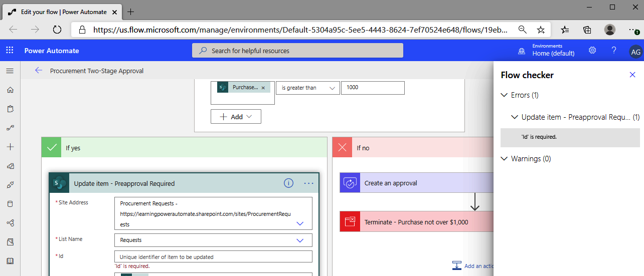This screenshot has height=276, width=644.
Task: Toggle the left navigation hamburger menu
Action: coord(10,71)
